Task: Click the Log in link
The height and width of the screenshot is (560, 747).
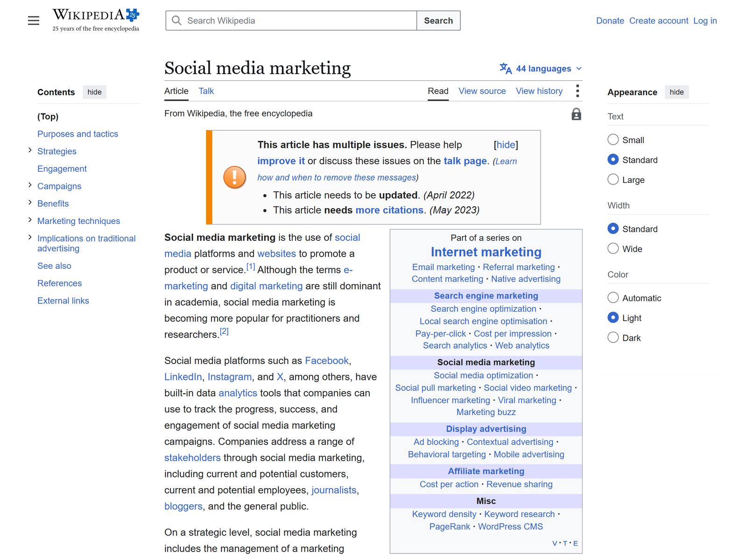Action: (705, 21)
